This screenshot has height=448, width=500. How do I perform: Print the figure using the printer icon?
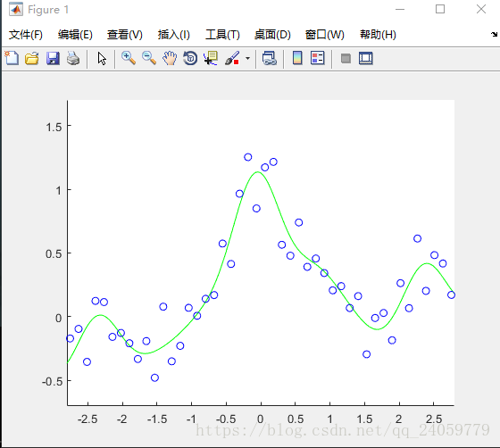click(x=73, y=58)
